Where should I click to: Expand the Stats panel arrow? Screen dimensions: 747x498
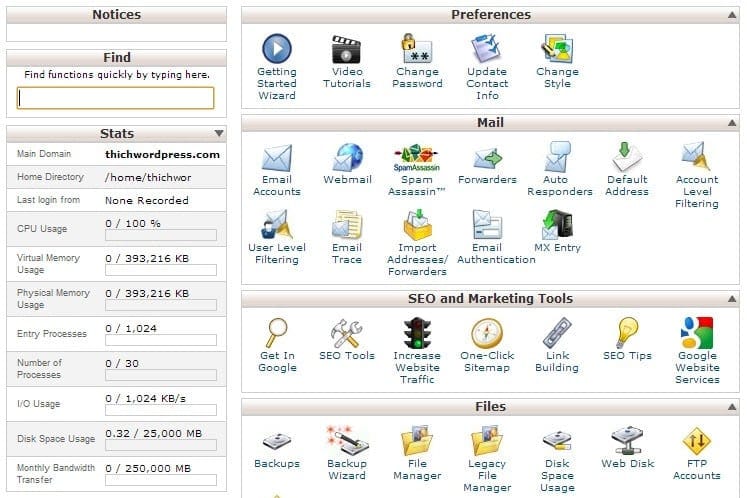point(219,133)
